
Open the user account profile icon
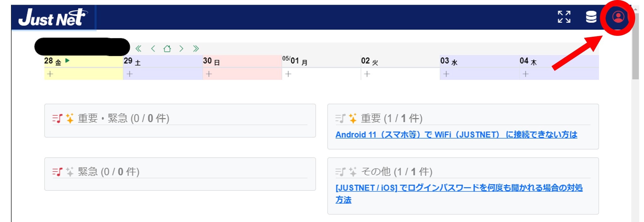pyautogui.click(x=618, y=17)
